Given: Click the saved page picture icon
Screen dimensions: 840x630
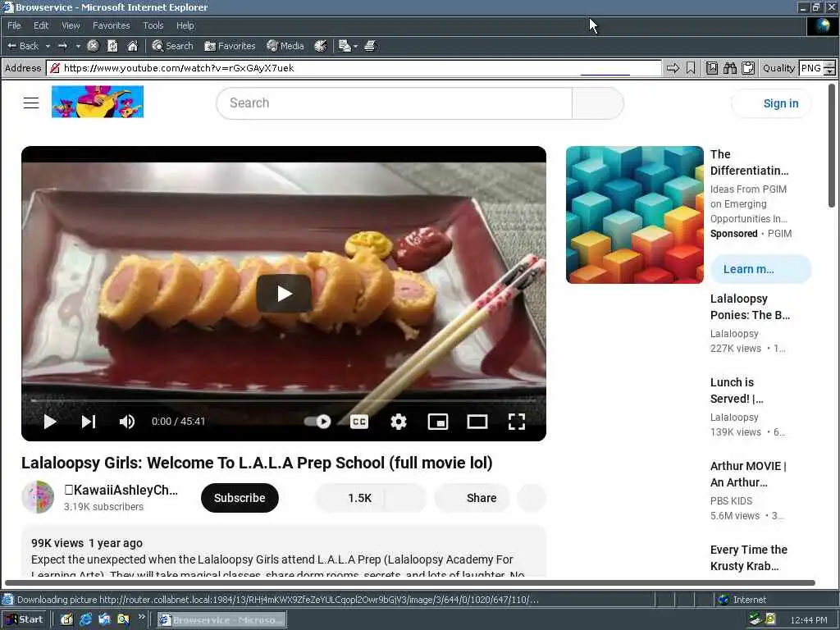Looking at the screenshot, I should (x=711, y=68).
